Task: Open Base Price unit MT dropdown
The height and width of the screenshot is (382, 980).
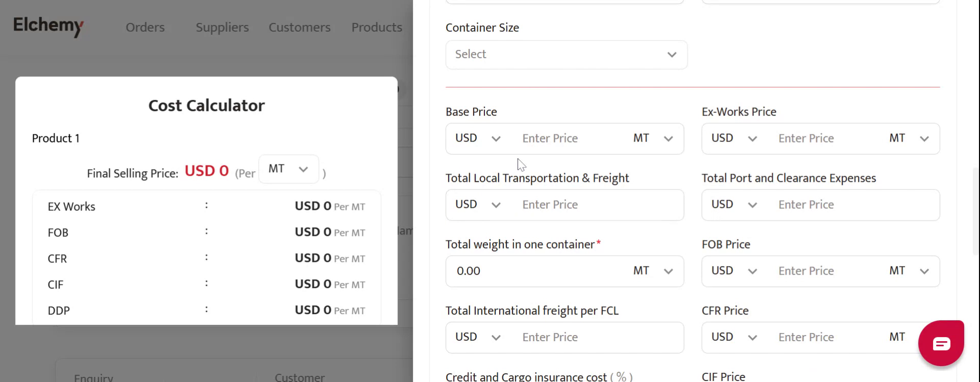Action: pos(653,138)
